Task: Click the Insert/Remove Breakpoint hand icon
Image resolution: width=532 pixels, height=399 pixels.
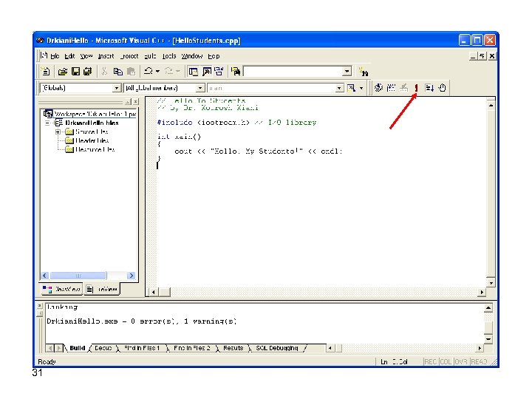Action: click(442, 88)
